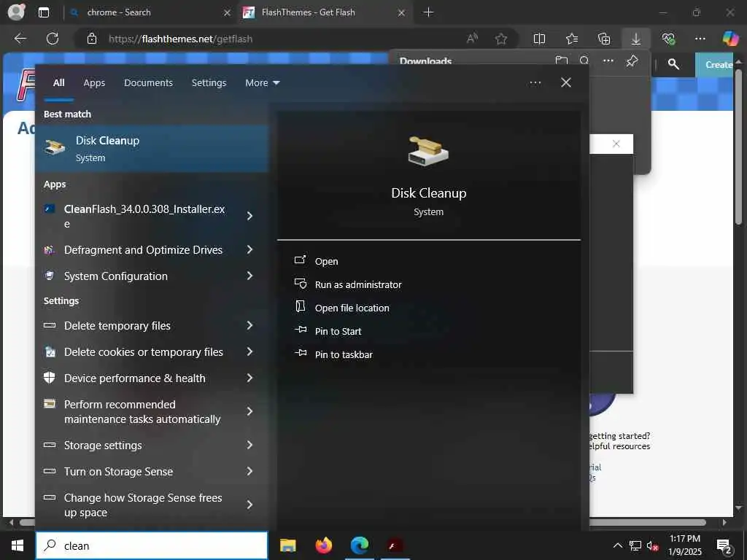The image size is (747, 560).
Task: Show hidden system tray icons
Action: 617,545
